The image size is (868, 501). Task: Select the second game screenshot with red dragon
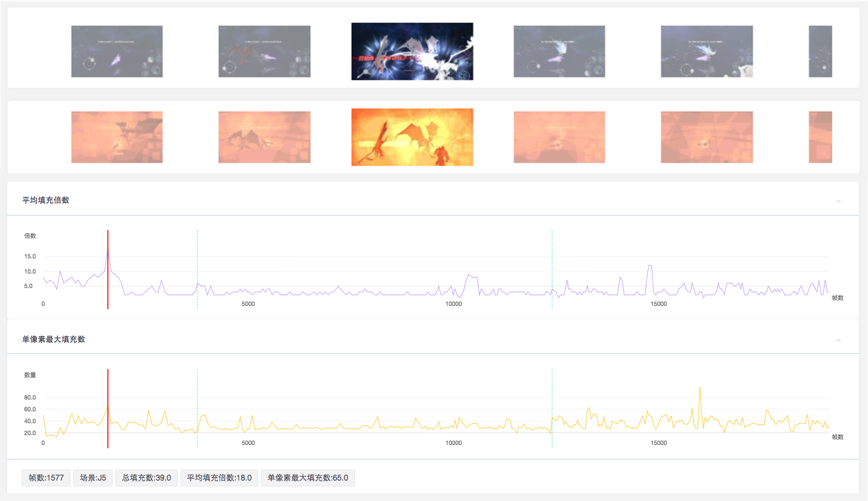(264, 51)
